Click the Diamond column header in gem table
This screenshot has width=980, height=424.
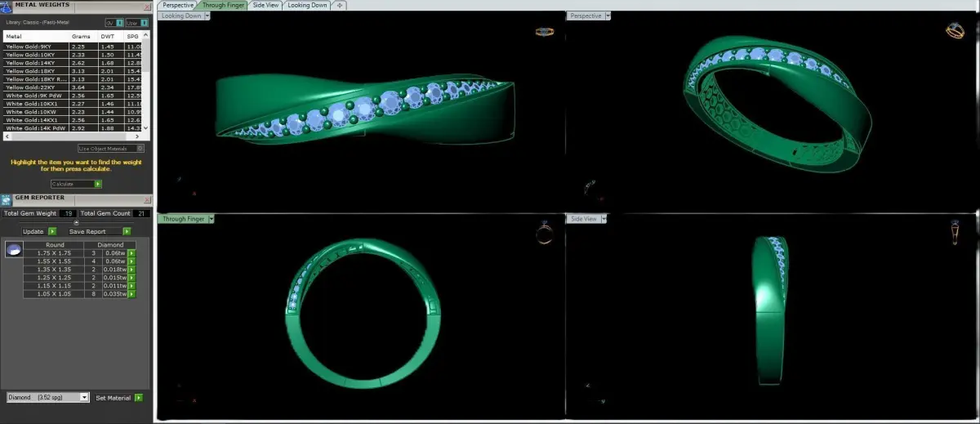(x=111, y=244)
